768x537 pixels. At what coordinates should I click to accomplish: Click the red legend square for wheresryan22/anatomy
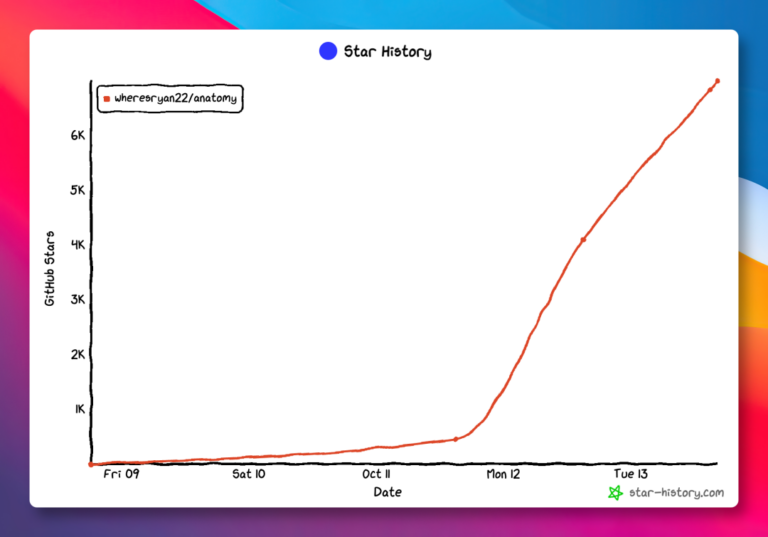click(x=107, y=99)
